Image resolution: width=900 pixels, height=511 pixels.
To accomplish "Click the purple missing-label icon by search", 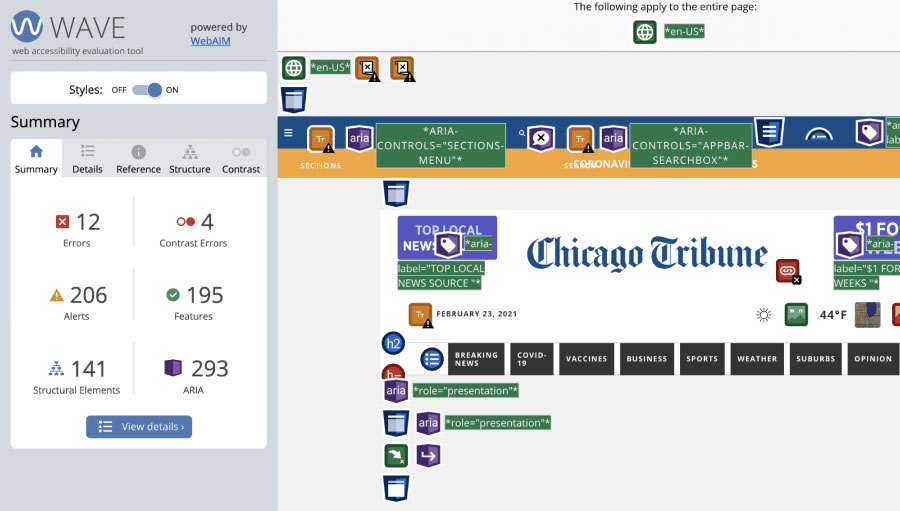I will pyautogui.click(x=541, y=138).
